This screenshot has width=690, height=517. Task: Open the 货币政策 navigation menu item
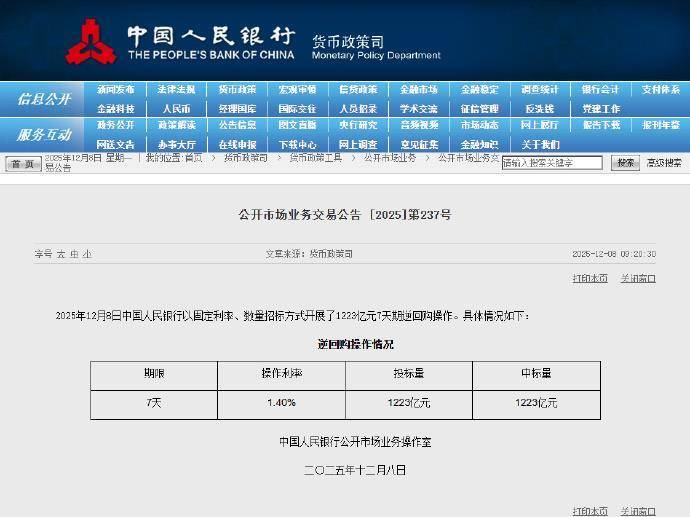237,90
